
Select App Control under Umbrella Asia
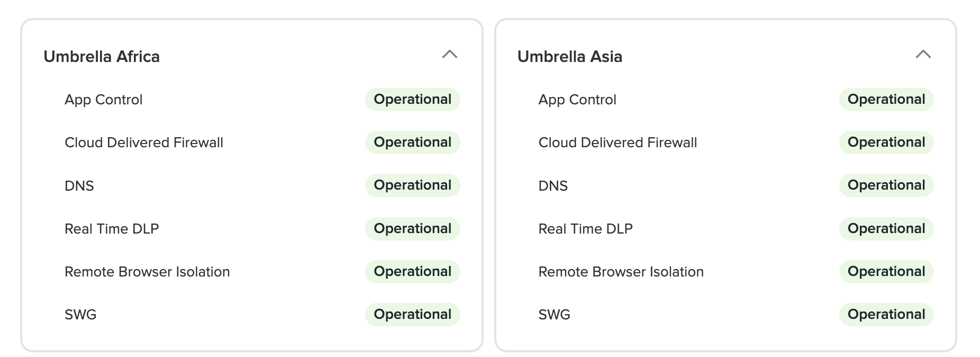pyautogui.click(x=577, y=100)
